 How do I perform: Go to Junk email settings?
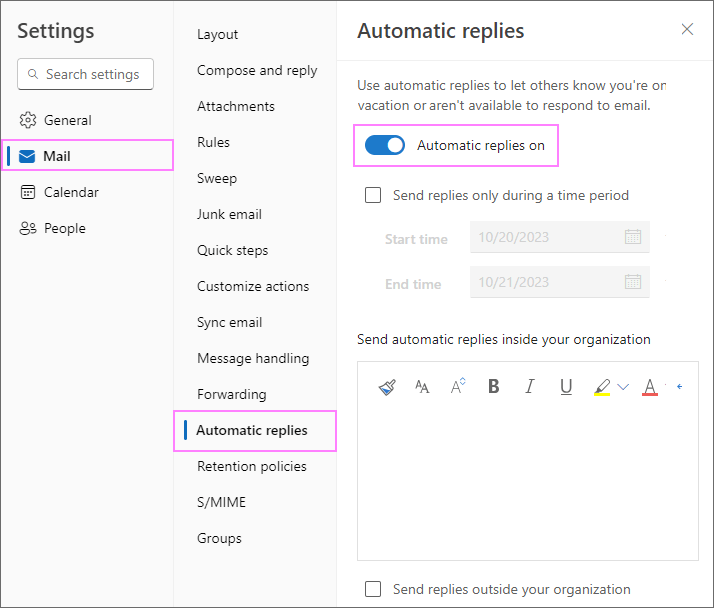click(x=229, y=214)
